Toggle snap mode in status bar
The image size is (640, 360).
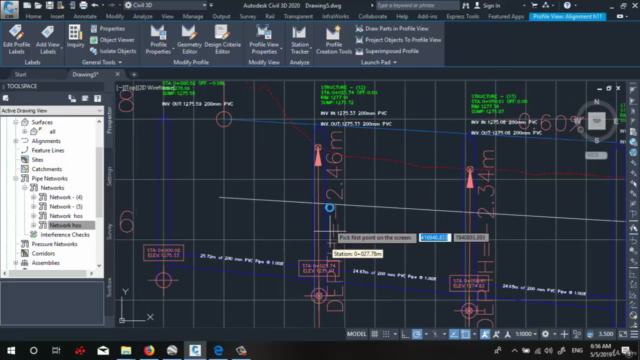coord(386,334)
